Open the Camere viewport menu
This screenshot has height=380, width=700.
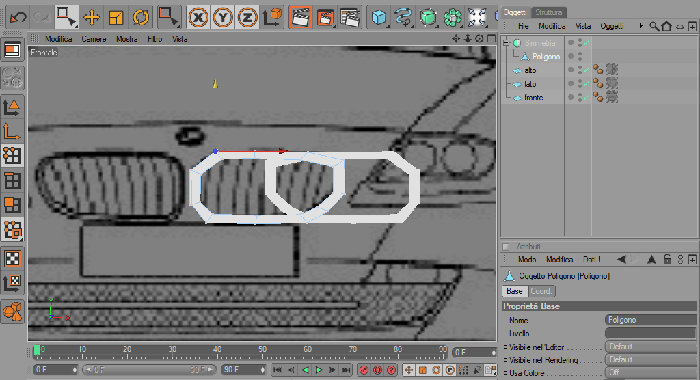[94, 39]
